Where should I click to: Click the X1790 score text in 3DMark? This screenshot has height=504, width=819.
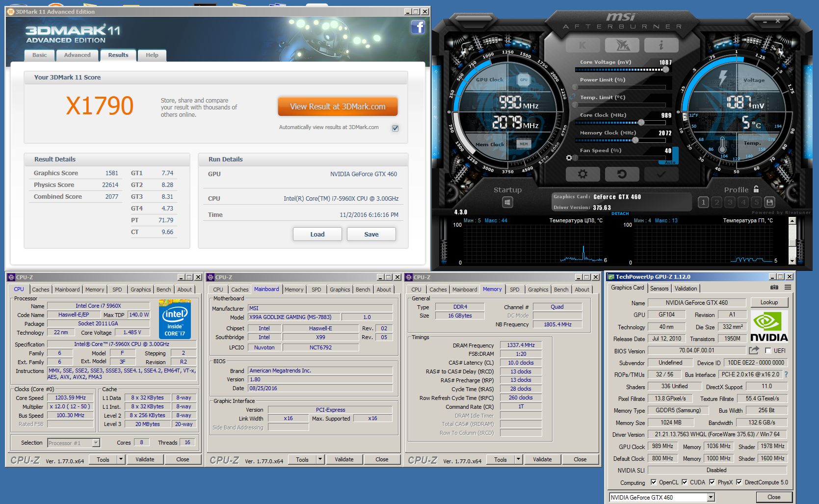point(100,106)
